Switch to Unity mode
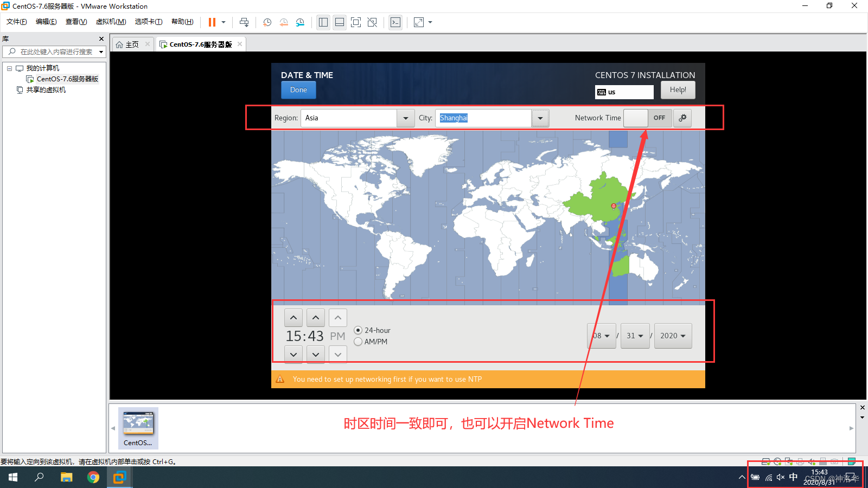 pos(372,22)
